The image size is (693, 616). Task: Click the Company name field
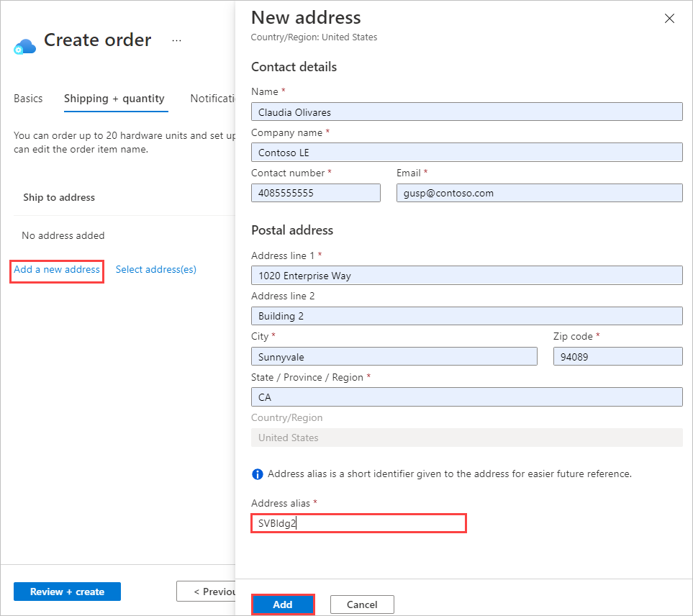(466, 152)
